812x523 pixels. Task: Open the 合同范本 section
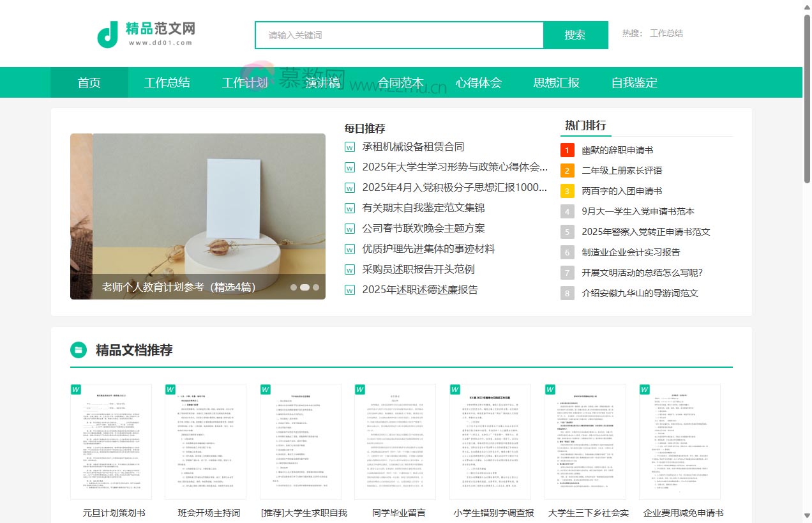click(401, 82)
